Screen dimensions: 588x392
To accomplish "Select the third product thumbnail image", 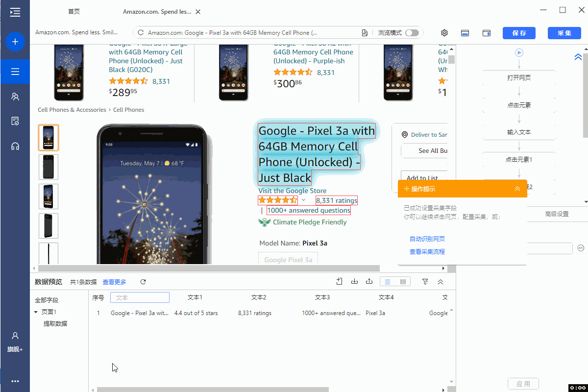I will 49,196.
